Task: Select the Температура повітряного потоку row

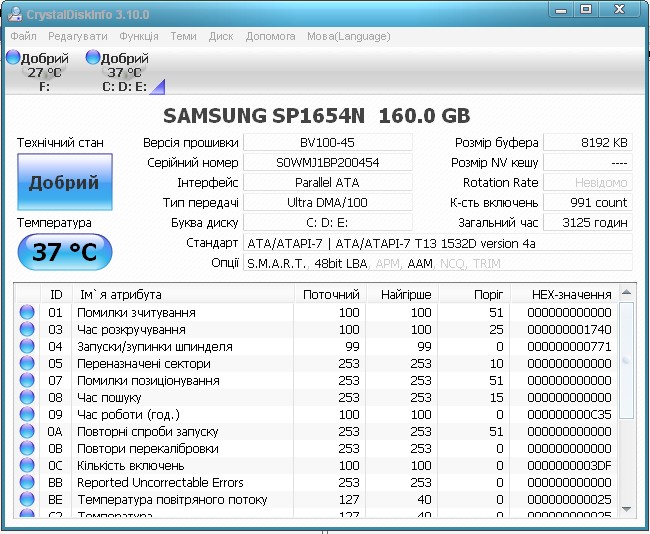Action: tap(317, 499)
